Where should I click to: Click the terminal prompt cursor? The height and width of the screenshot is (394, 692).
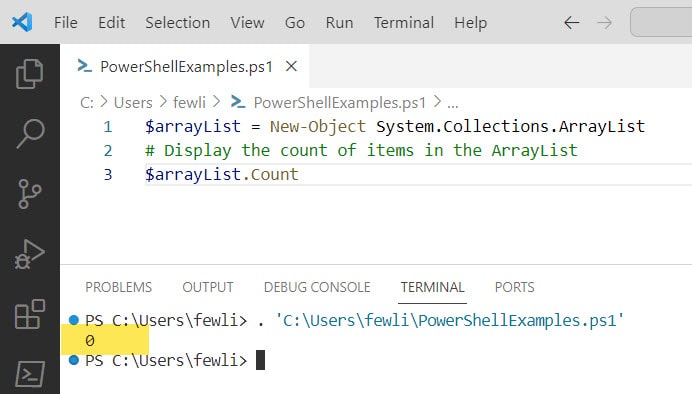tap(260, 360)
